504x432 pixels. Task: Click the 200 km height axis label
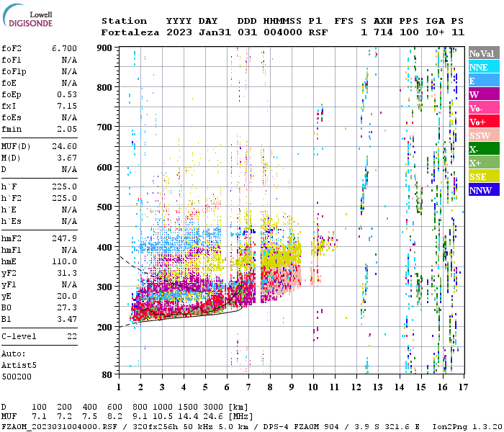point(104,327)
